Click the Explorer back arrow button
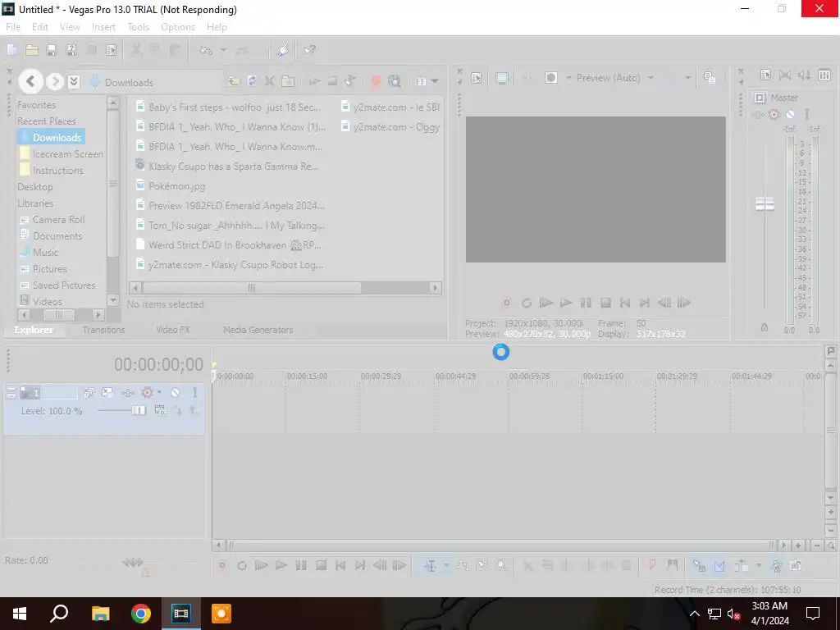The image size is (840, 630). click(30, 81)
